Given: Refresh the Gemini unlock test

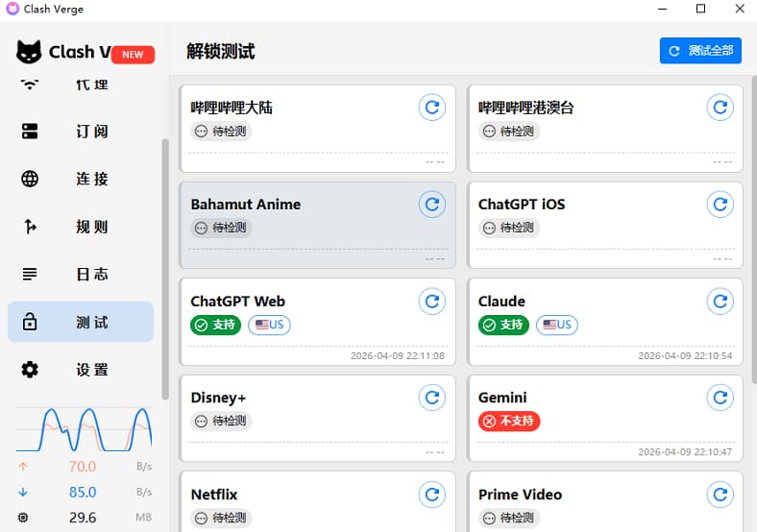Looking at the screenshot, I should coord(720,397).
